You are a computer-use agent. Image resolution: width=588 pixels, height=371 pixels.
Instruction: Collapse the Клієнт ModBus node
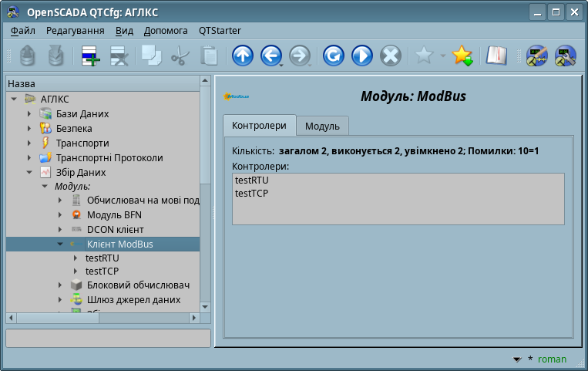point(60,244)
